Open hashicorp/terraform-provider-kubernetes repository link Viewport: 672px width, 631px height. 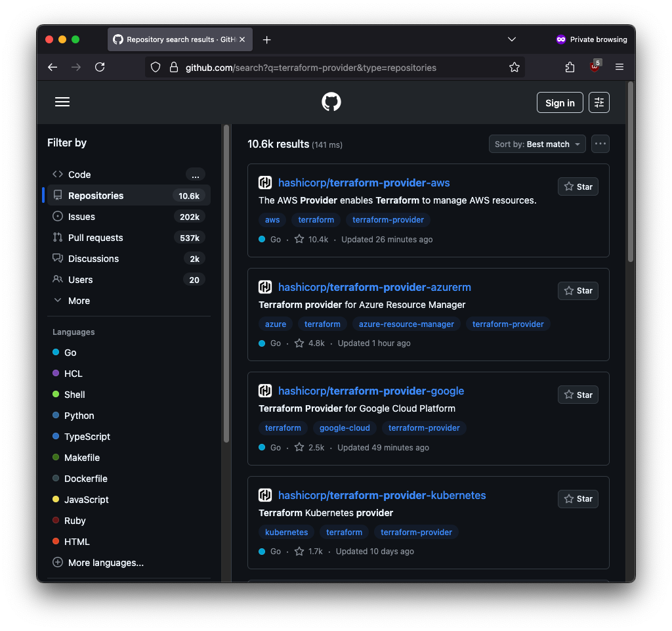382,495
